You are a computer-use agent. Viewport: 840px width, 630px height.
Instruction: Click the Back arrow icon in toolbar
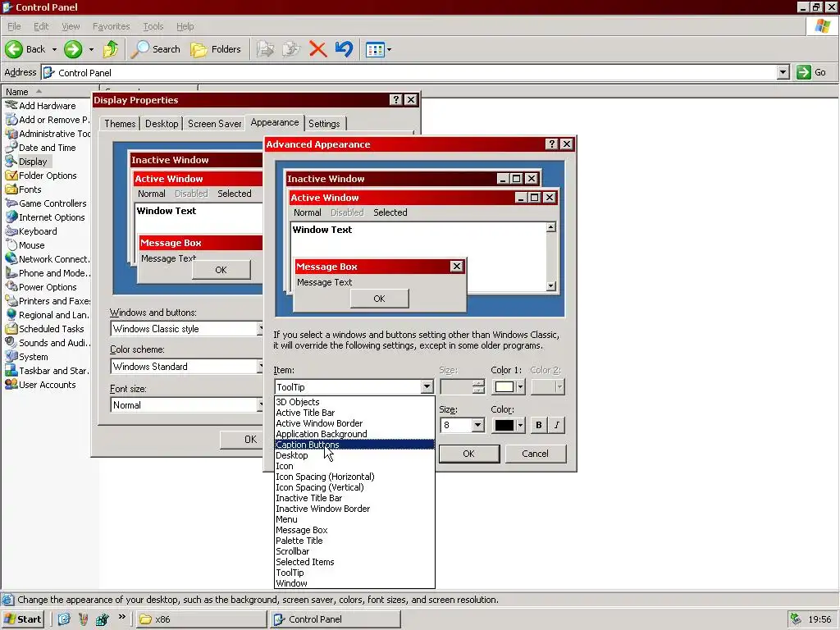(x=14, y=49)
